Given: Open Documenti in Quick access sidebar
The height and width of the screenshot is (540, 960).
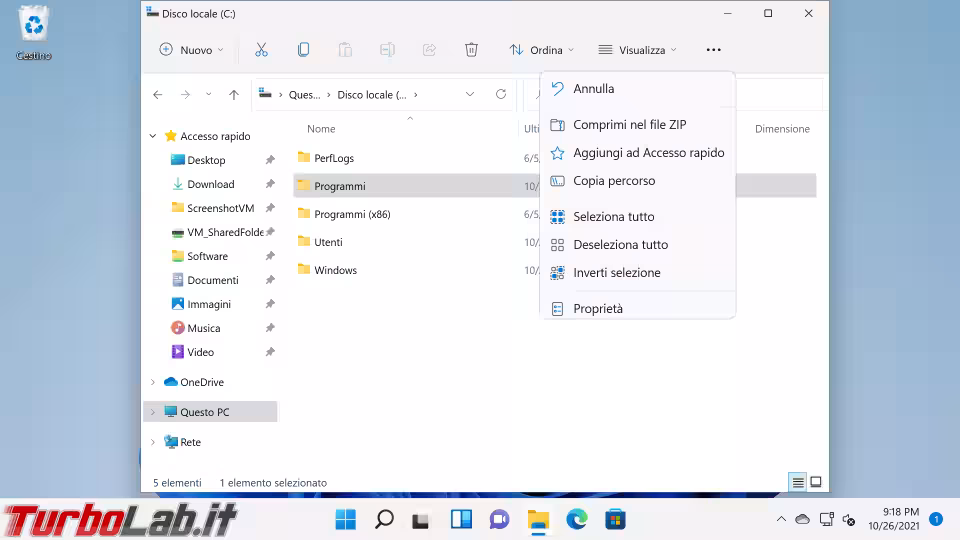Looking at the screenshot, I should [212, 280].
